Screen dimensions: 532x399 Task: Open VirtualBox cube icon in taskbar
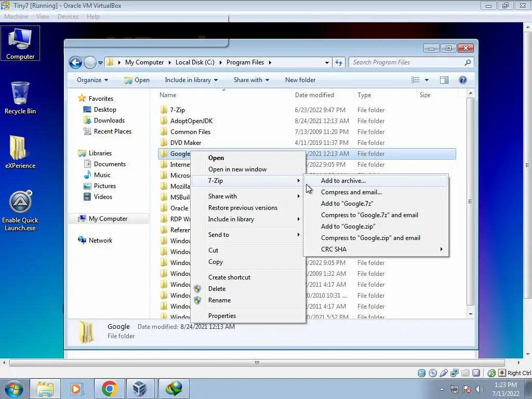(139, 389)
